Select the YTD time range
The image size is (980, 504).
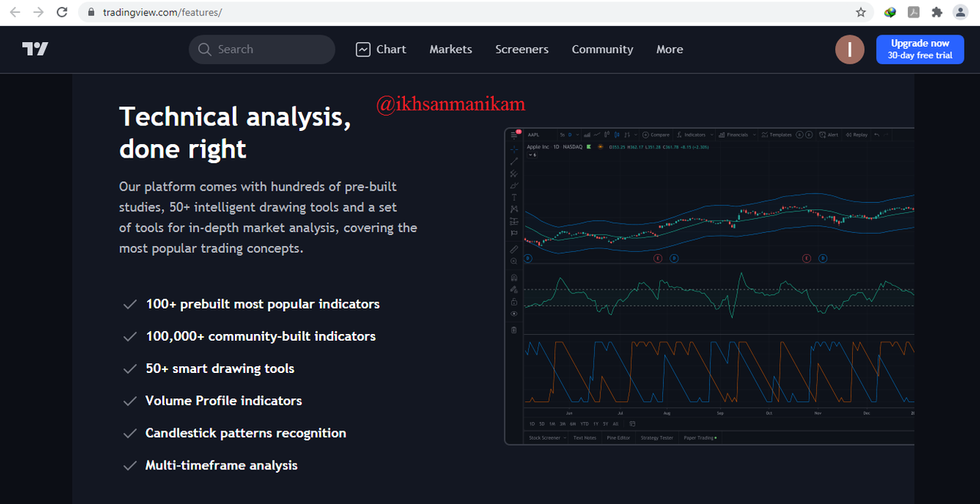click(x=584, y=424)
